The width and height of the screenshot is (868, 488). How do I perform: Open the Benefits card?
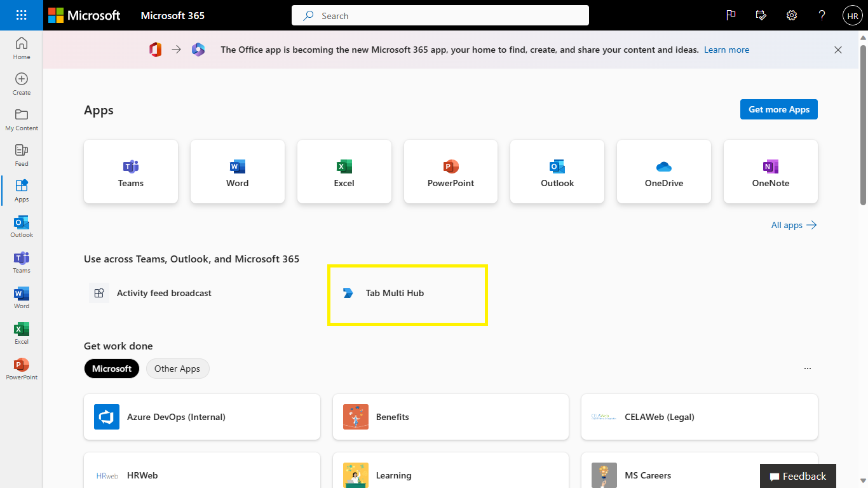(451, 417)
